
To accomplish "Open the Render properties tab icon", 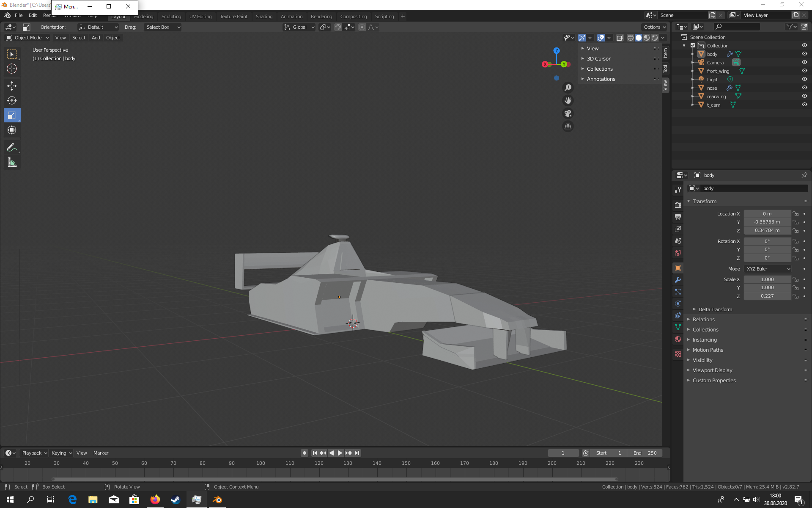I will [678, 205].
